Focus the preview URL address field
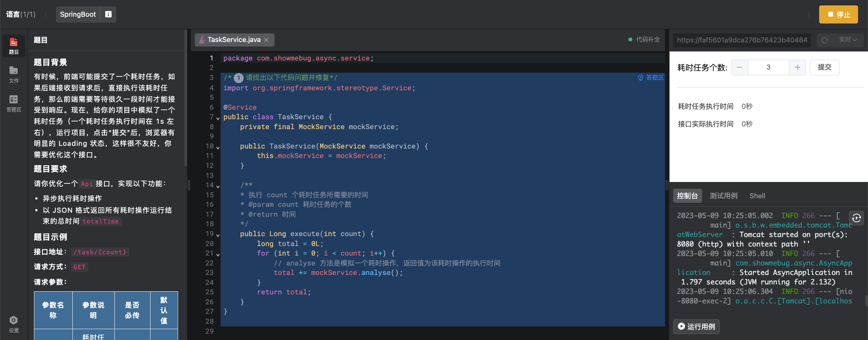868x340 pixels. pyautogui.click(x=742, y=40)
